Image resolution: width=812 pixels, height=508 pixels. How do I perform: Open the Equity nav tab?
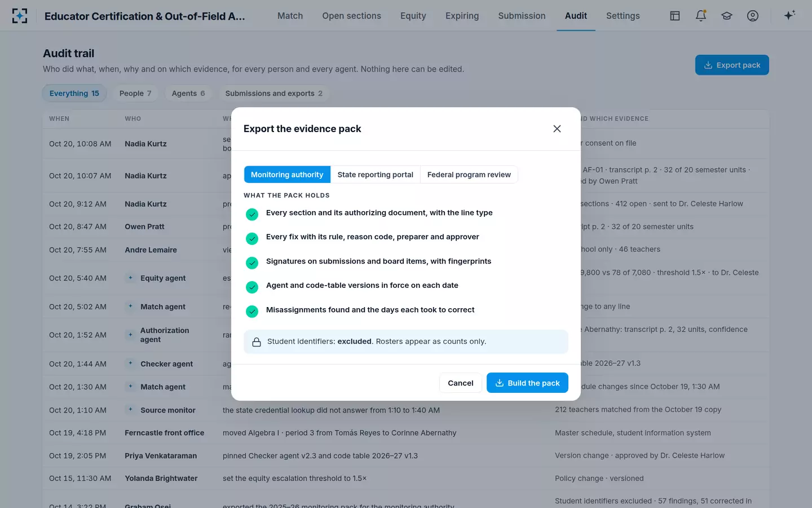(413, 16)
